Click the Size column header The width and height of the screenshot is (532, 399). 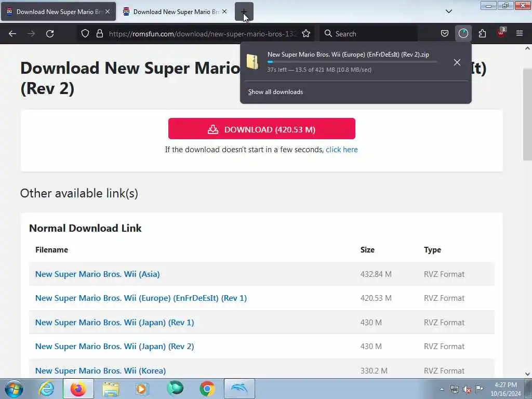tap(367, 250)
